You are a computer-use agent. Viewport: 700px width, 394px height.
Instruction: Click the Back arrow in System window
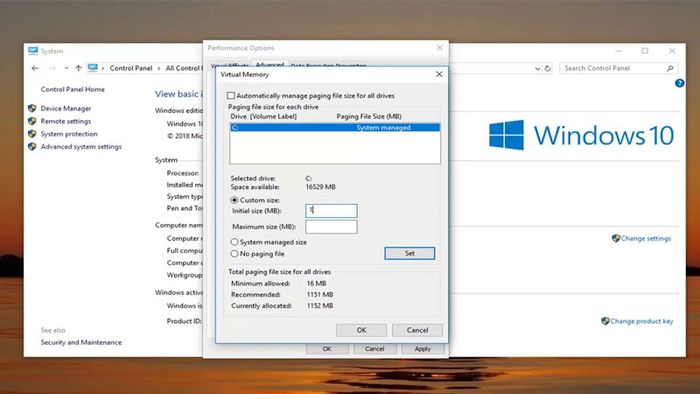pyautogui.click(x=35, y=68)
